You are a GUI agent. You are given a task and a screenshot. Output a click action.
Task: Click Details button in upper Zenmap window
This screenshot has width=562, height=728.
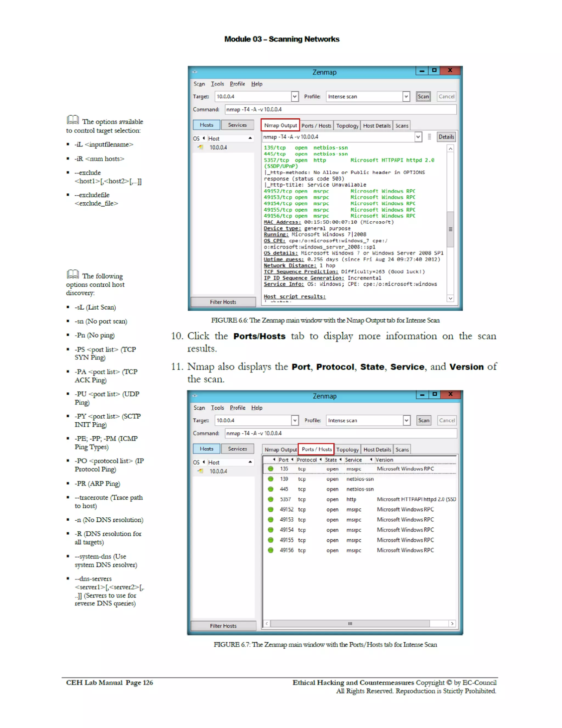446,137
